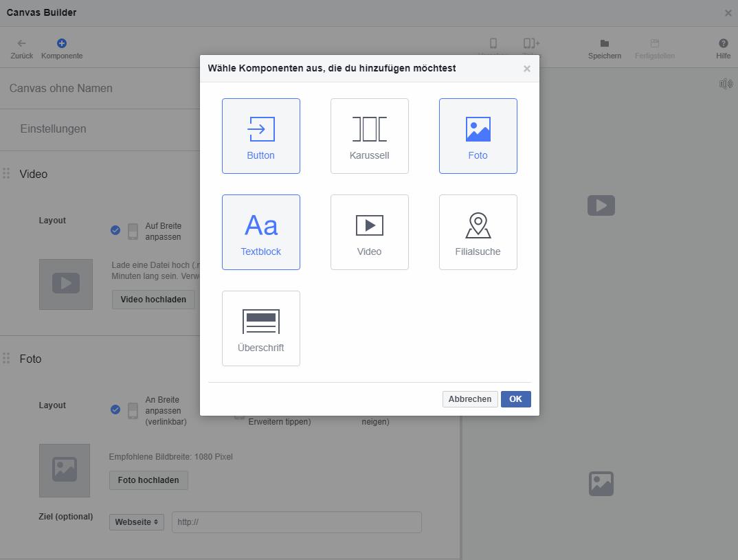Deselect the Textblock component tile
Image resolution: width=738 pixels, height=560 pixels.
pyautogui.click(x=260, y=232)
